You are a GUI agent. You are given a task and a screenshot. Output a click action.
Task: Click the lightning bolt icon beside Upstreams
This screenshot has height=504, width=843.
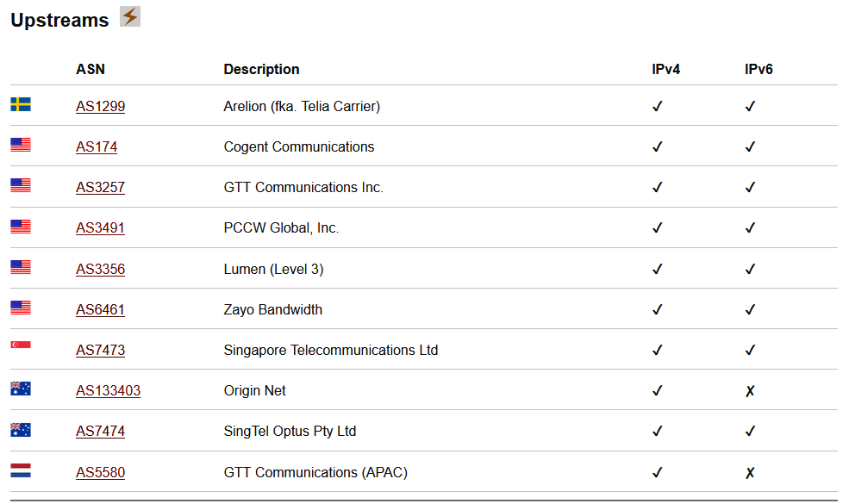click(x=129, y=16)
